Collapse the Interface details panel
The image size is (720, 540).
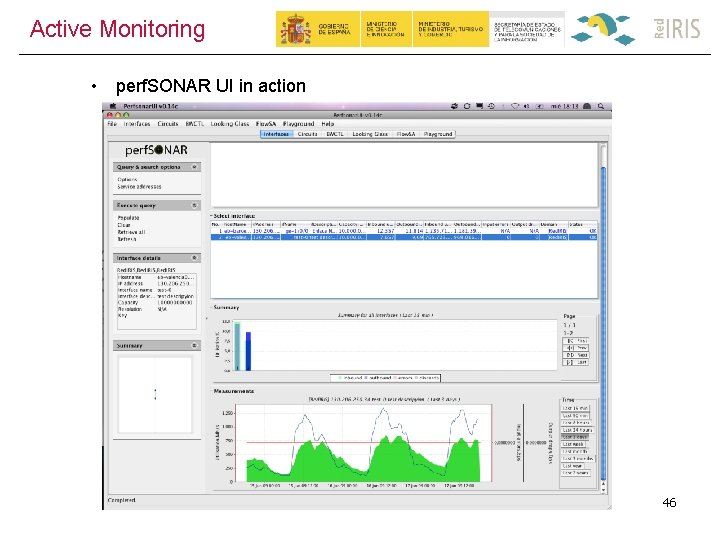tap(194, 258)
